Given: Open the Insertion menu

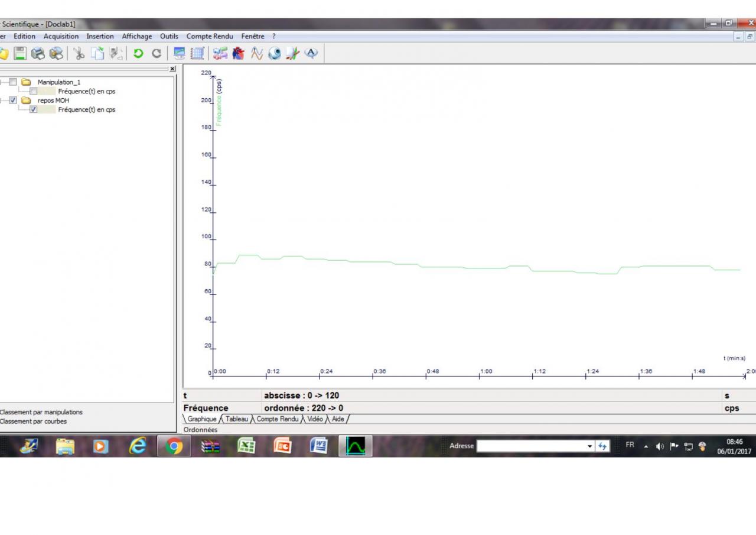Looking at the screenshot, I should click(100, 37).
